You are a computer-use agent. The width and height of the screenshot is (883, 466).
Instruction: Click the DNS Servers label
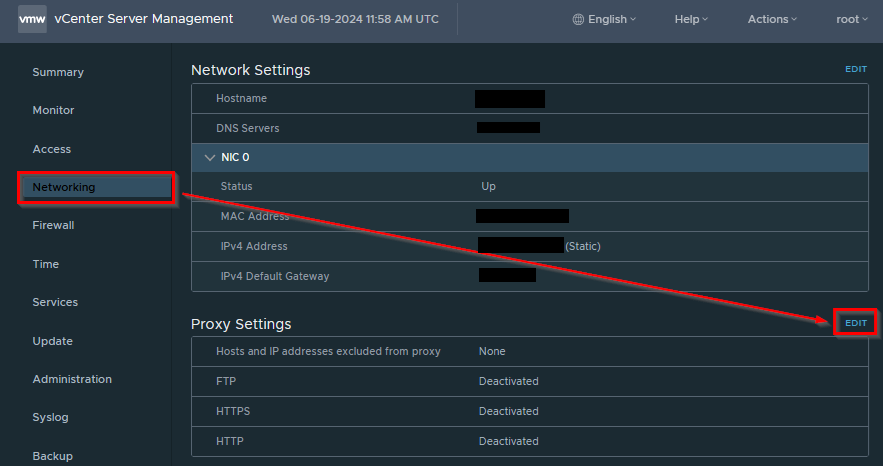coord(248,128)
